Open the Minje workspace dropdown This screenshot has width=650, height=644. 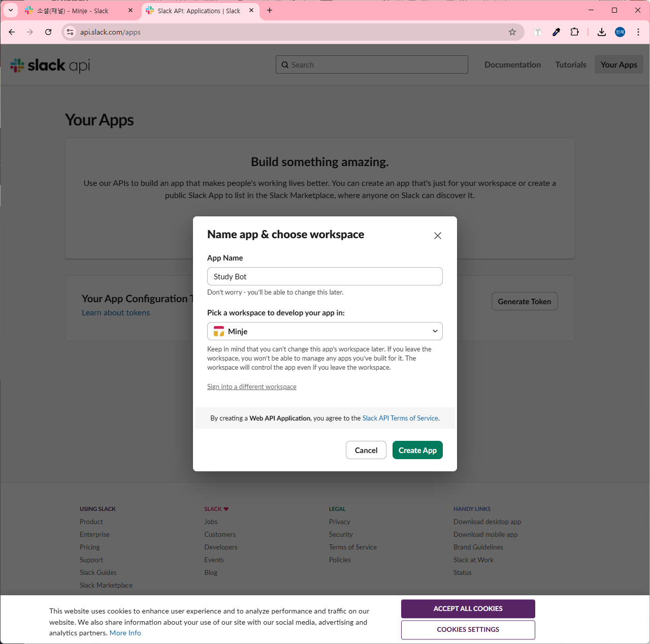pos(325,331)
